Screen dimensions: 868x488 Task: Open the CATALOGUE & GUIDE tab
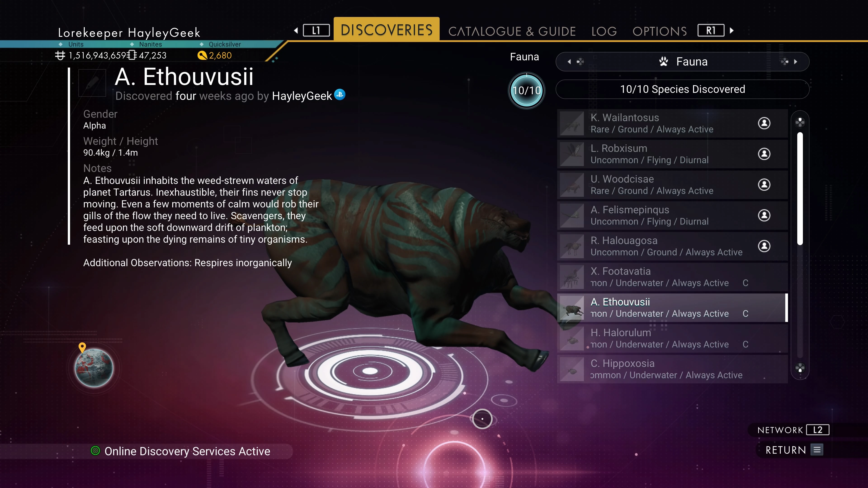[512, 31]
